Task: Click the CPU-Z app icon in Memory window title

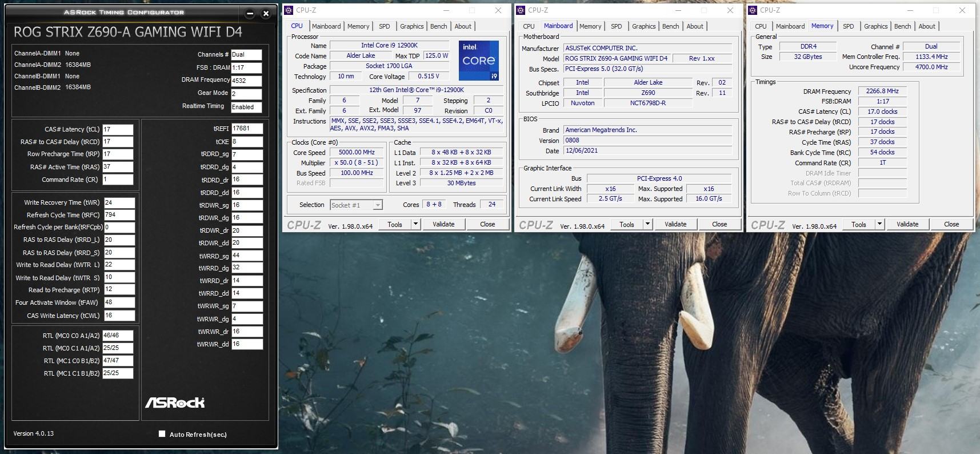Action: 753,10
